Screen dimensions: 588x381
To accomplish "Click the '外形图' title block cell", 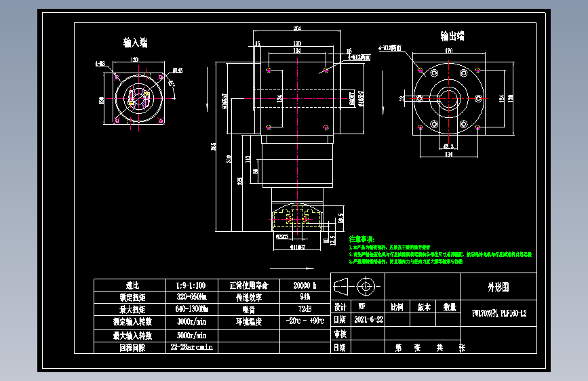I will coord(498,287).
